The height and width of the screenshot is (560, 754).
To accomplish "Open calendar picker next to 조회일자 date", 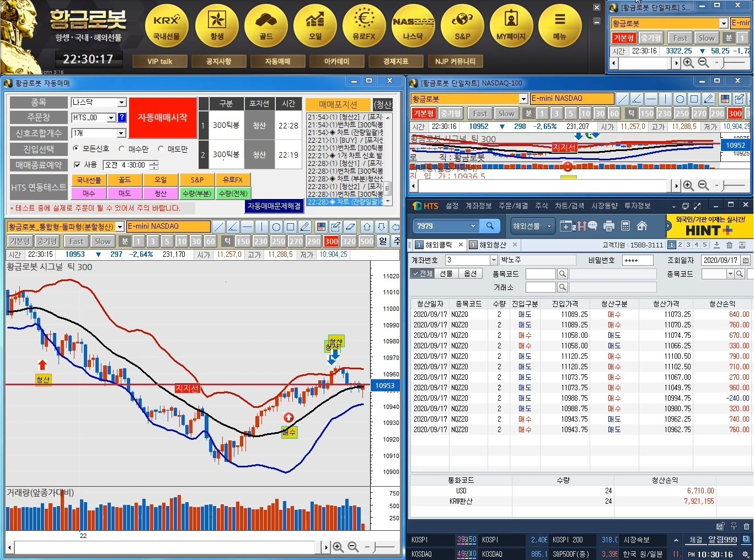I will point(746,260).
